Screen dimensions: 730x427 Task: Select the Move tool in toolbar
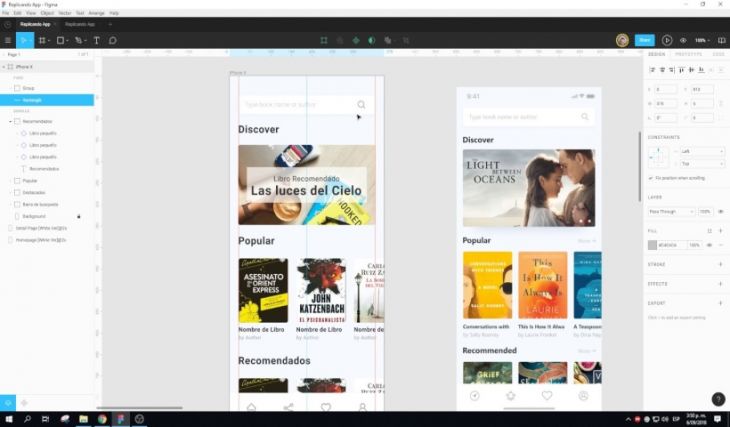(23, 41)
